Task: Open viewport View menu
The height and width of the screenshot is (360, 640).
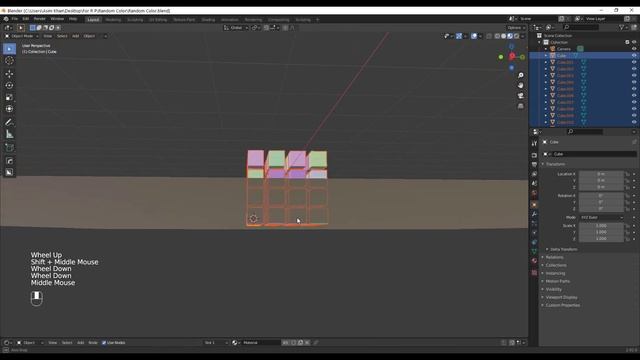Action: tap(48, 36)
